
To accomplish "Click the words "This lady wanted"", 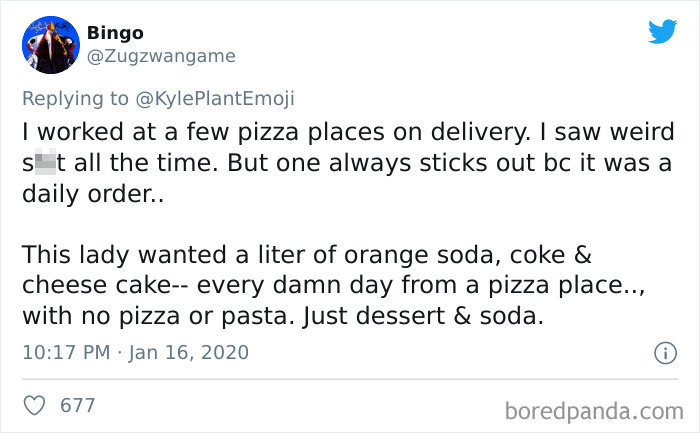I will pos(114,255).
